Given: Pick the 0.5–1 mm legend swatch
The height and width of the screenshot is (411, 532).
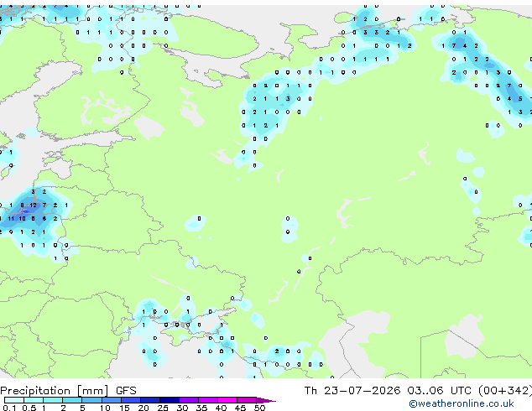Looking at the screenshot, I should point(34,400).
